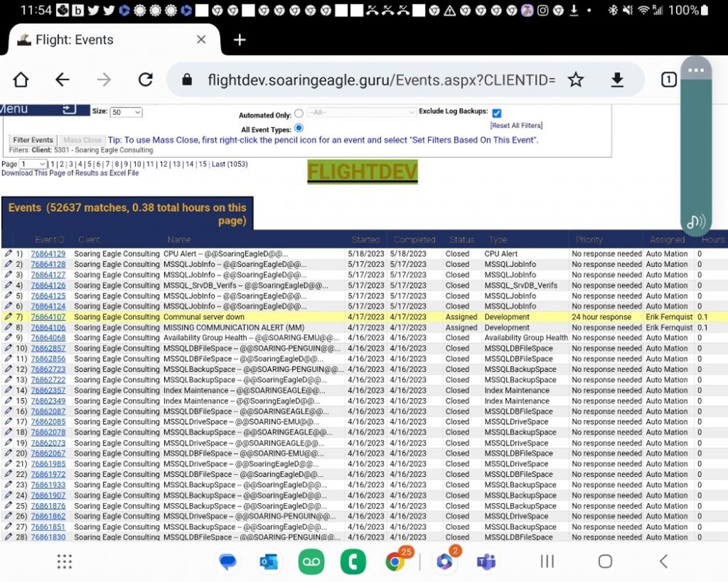Select the pencil edit icon for event 76864107
728x582 pixels.
6,316
